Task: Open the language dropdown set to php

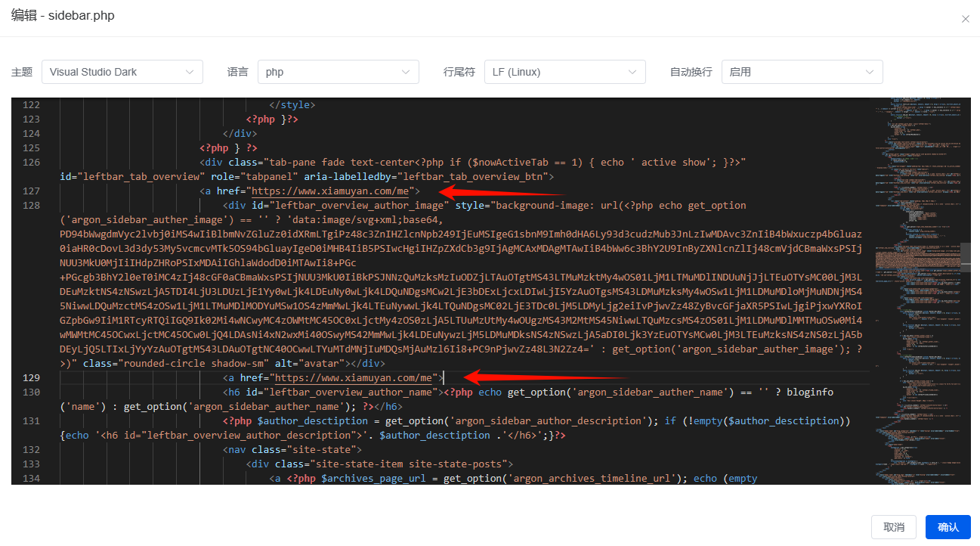Action: (339, 72)
